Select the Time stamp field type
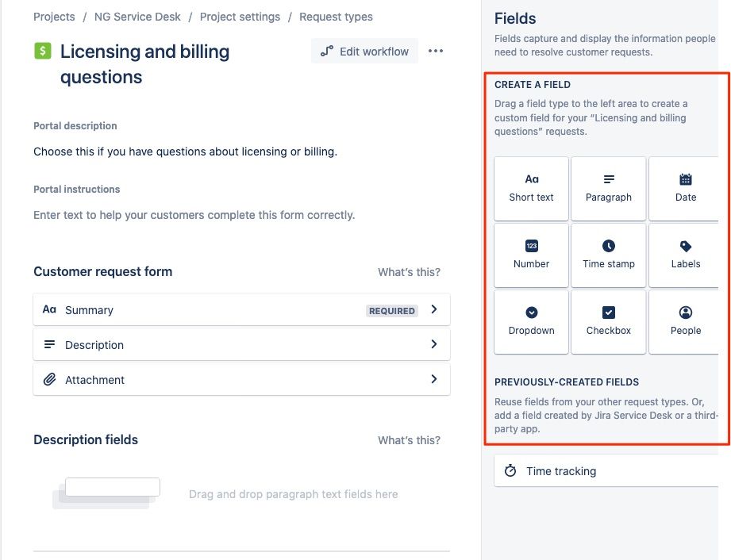This screenshot has height=560, width=731. tap(609, 255)
